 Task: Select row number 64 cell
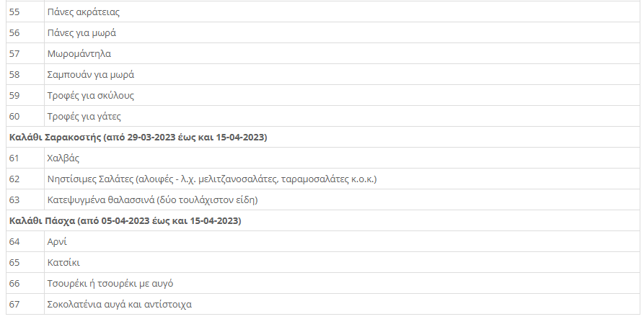point(15,242)
